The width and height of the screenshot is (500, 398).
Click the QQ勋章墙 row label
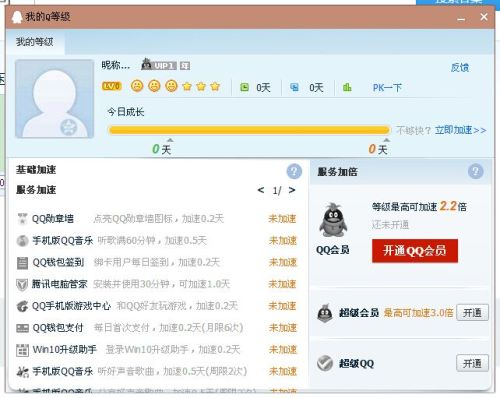tap(53, 219)
